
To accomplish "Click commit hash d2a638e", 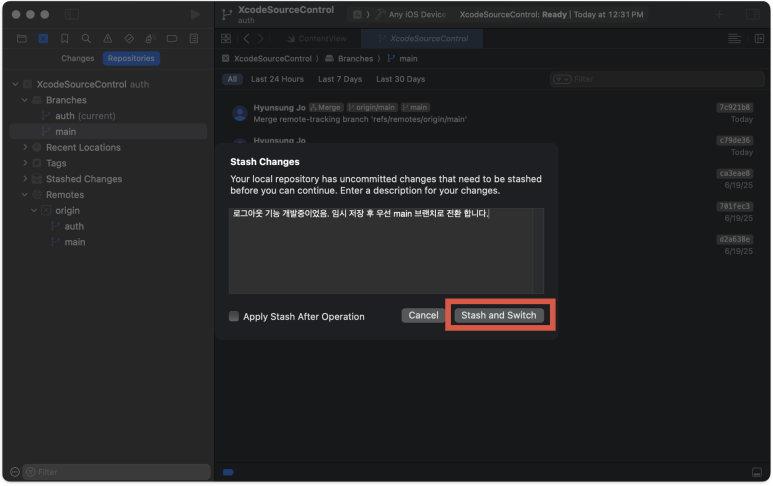I will (x=735, y=240).
